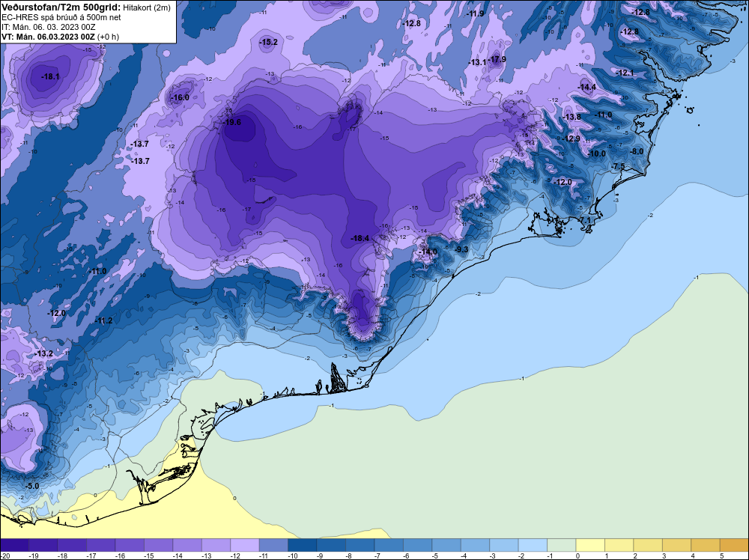The height and width of the screenshot is (560, 749).
Task: Pick the legend color between -12 and -11
Action: pyautogui.click(x=245, y=545)
